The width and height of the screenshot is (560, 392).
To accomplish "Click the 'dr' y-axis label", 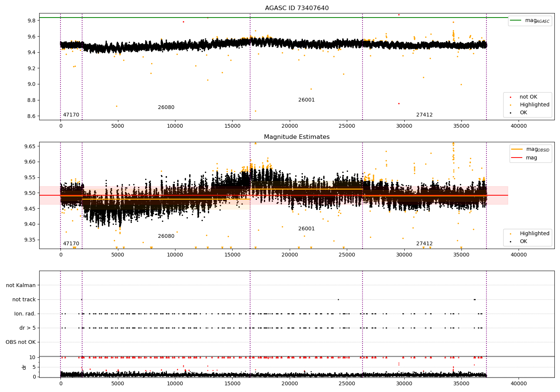I will (24, 367).
